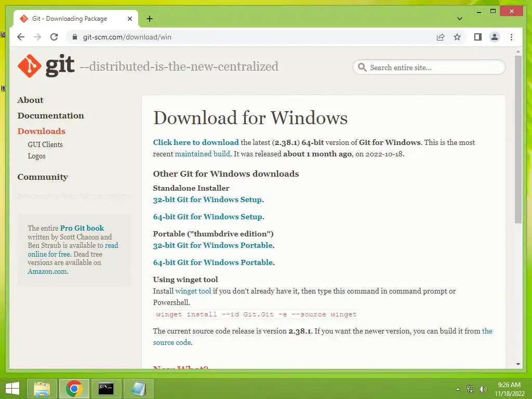
Task: Open GUI Clients page
Action: tap(45, 144)
